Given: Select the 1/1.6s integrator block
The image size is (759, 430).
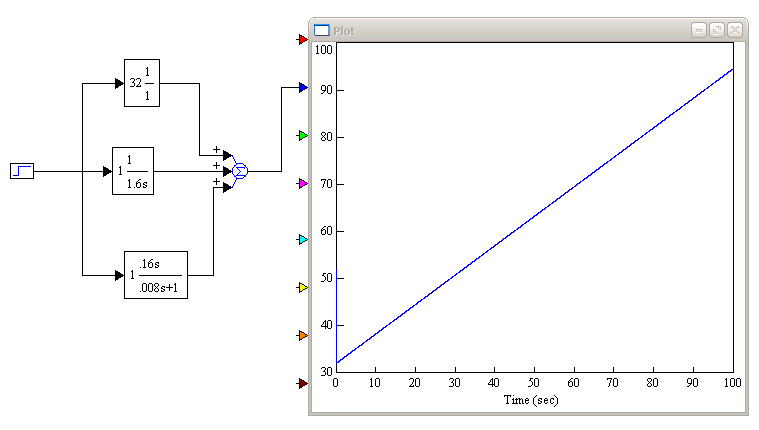Looking at the screenshot, I should [x=133, y=171].
